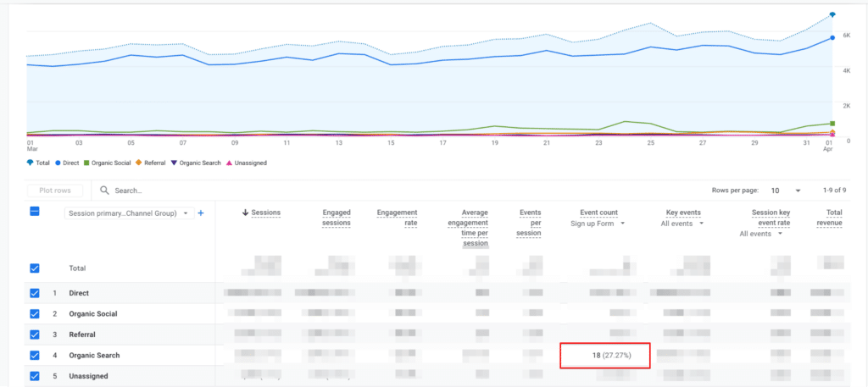Open the Session primary Channel Group dropdown
Image resolution: width=868 pixels, height=387 pixels.
coord(129,213)
